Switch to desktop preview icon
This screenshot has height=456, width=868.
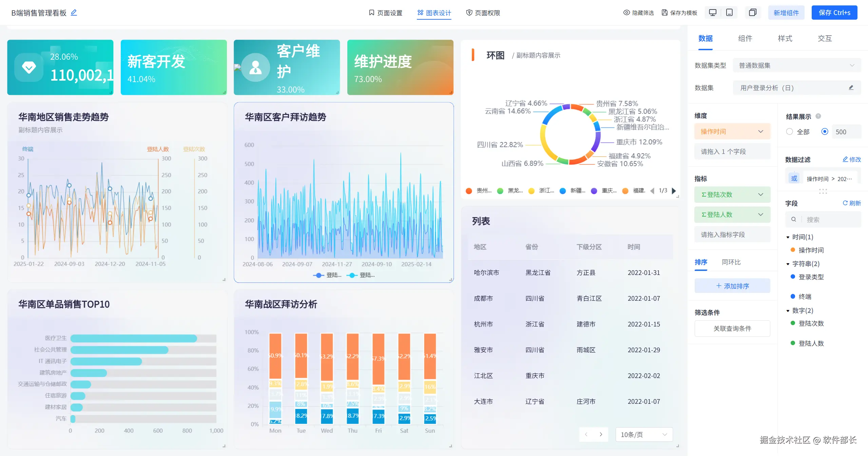point(713,13)
